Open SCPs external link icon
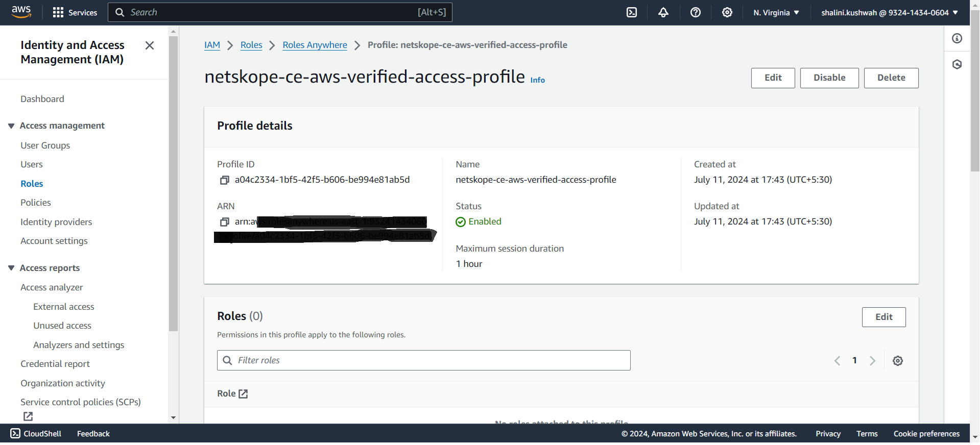This screenshot has height=445, width=980. point(28,416)
